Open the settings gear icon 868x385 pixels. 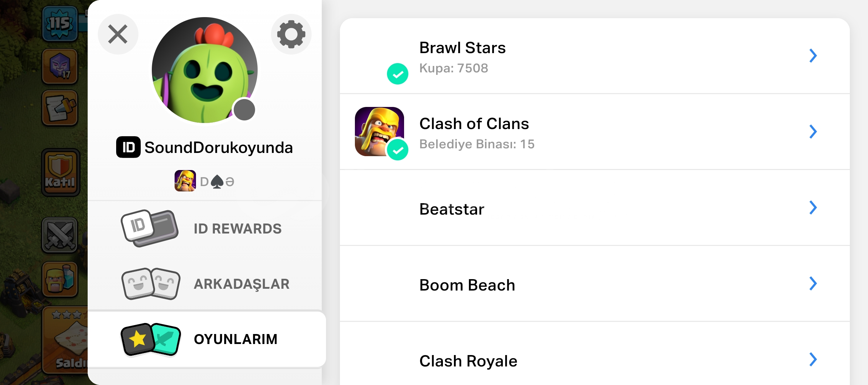point(291,34)
